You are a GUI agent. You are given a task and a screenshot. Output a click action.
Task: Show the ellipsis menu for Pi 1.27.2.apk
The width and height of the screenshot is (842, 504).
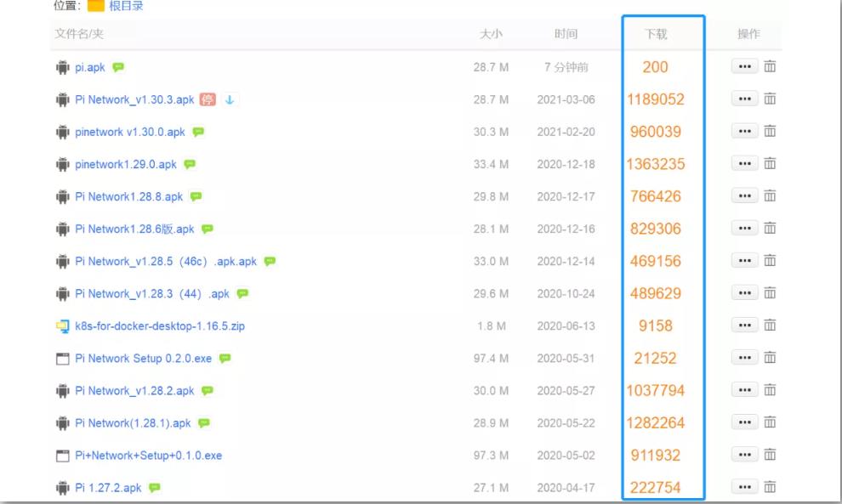pyautogui.click(x=745, y=487)
